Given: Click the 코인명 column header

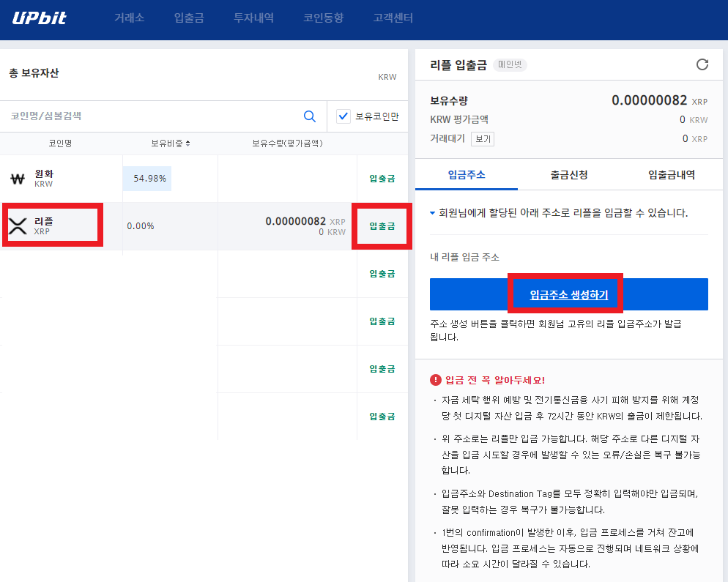Looking at the screenshot, I should click(60, 143).
